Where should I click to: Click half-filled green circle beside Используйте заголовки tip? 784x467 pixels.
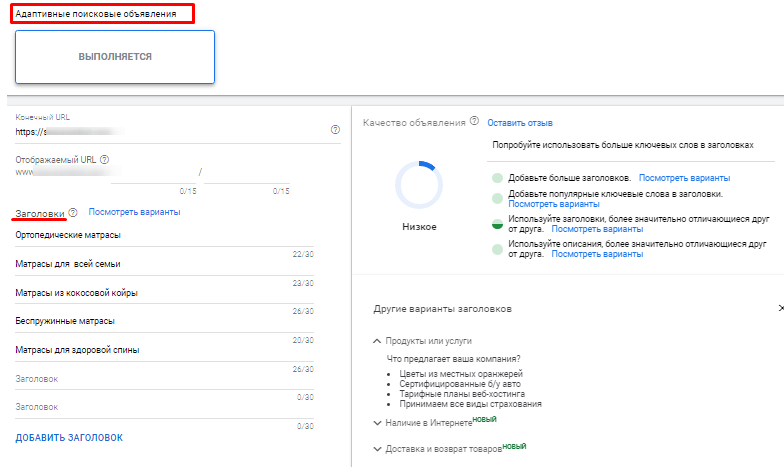tap(497, 224)
